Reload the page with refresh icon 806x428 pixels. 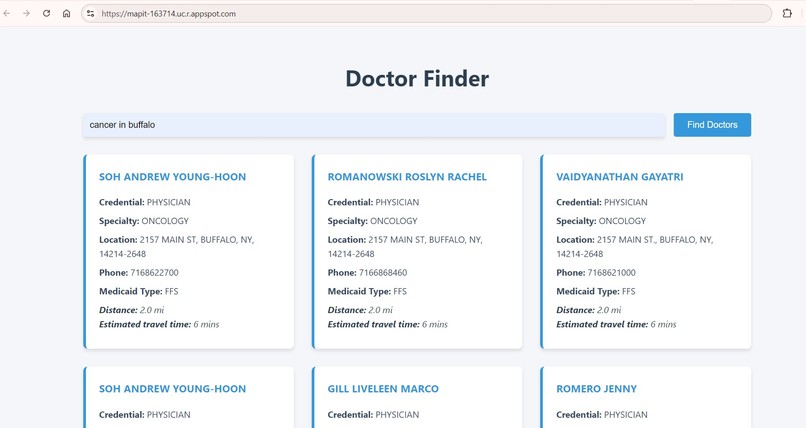pyautogui.click(x=46, y=13)
